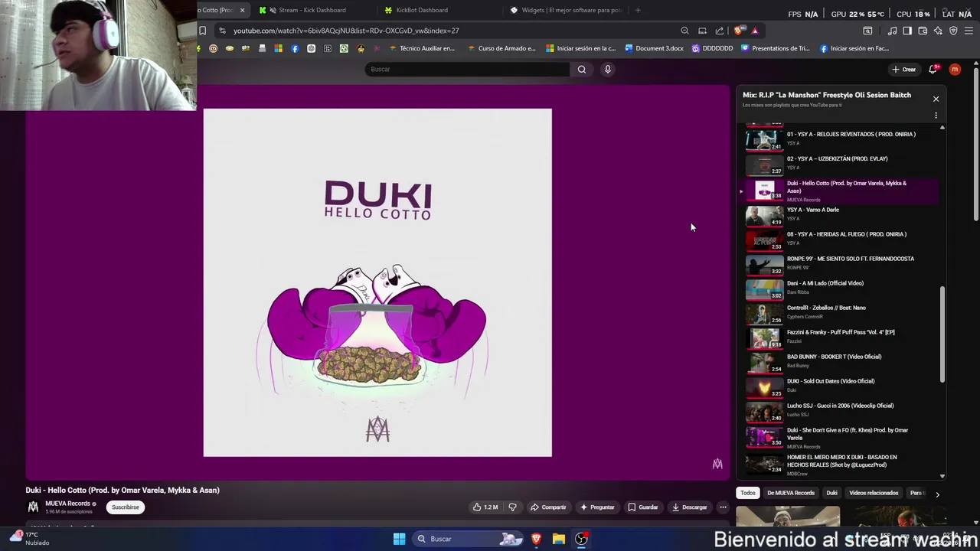Image resolution: width=980 pixels, height=551 pixels.
Task: Open Brave Shields lion icon
Action: click(738, 31)
